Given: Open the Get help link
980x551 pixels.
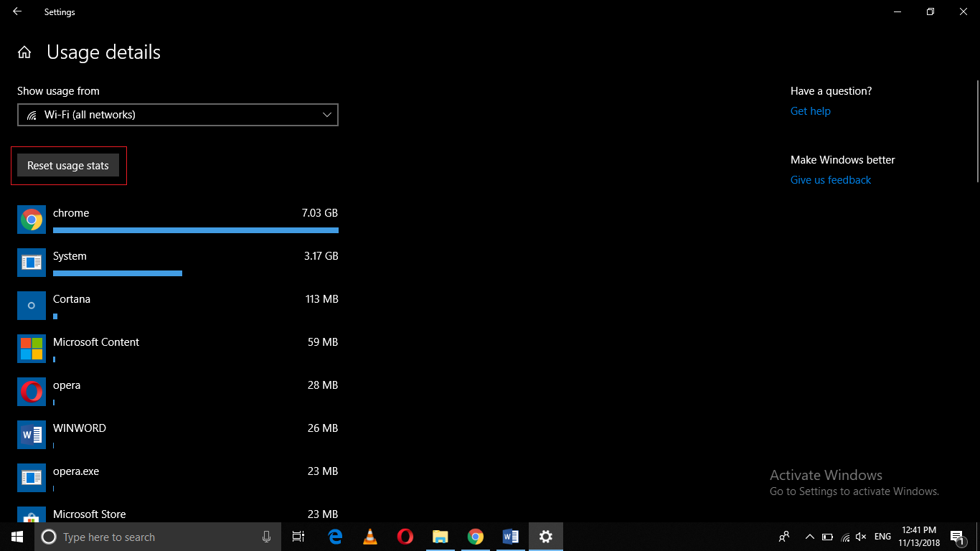Looking at the screenshot, I should tap(811, 111).
